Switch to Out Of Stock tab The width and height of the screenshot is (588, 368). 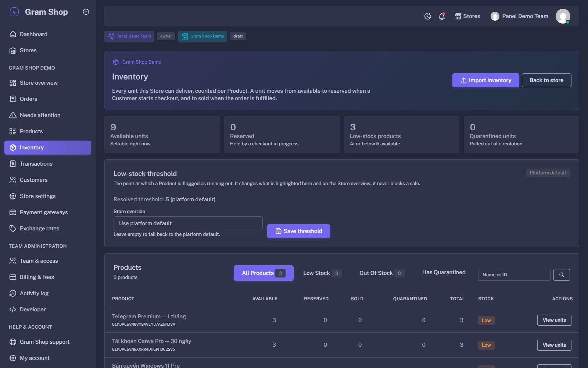click(381, 273)
